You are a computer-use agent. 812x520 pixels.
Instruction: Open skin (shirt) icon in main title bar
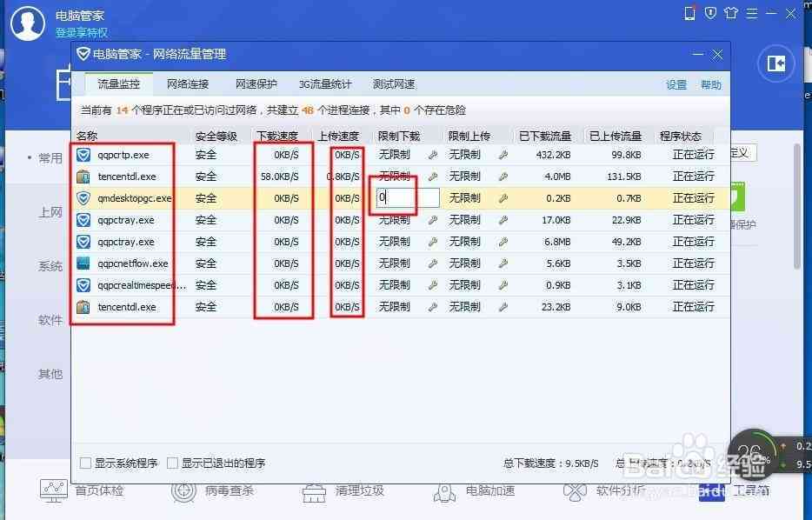point(730,13)
